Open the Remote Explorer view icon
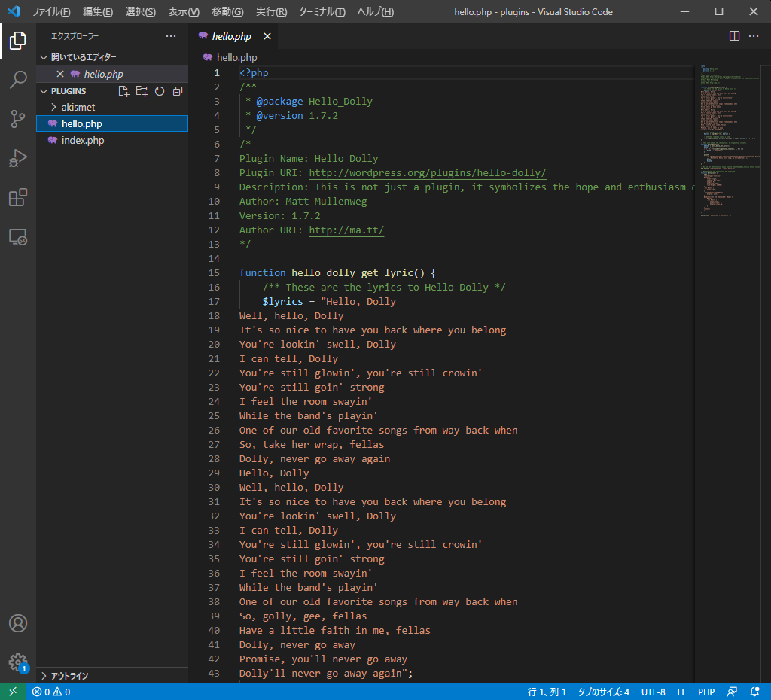This screenshot has width=771, height=700. [x=18, y=237]
